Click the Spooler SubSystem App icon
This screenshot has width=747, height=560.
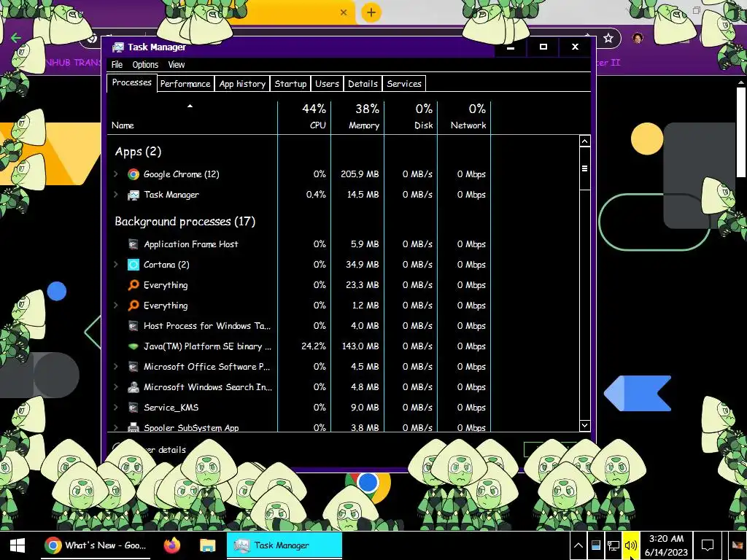click(x=133, y=427)
